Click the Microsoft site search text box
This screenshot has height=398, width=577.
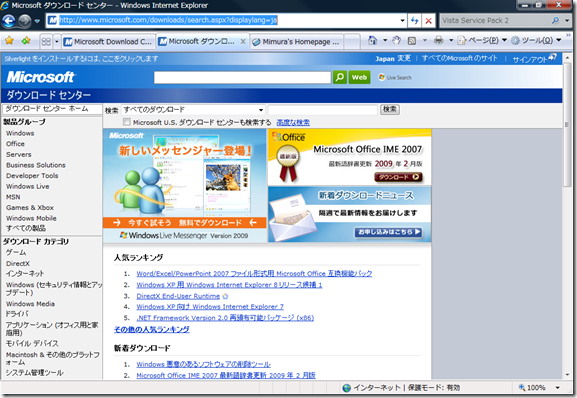coord(242,78)
